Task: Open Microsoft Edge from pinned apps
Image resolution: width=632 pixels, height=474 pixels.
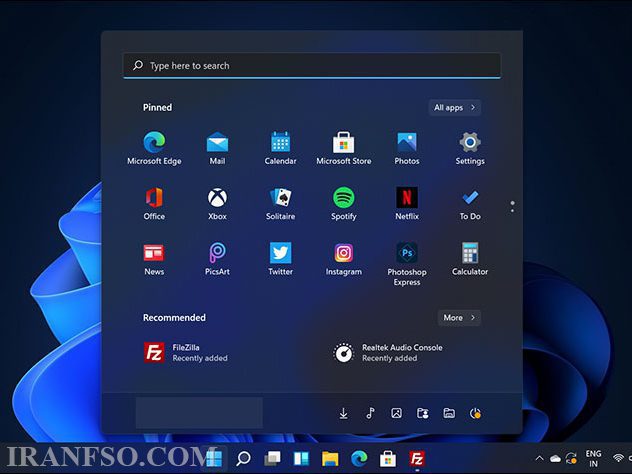Action: pos(154,148)
